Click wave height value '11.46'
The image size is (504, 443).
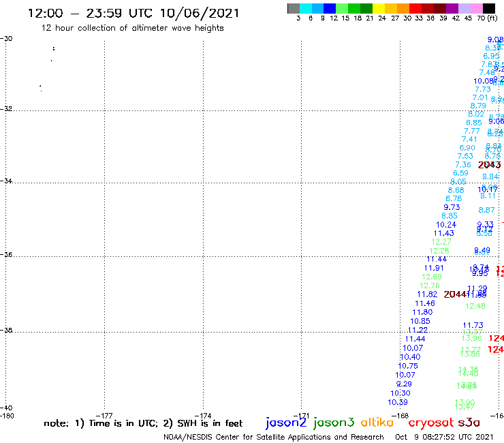[x=425, y=303]
